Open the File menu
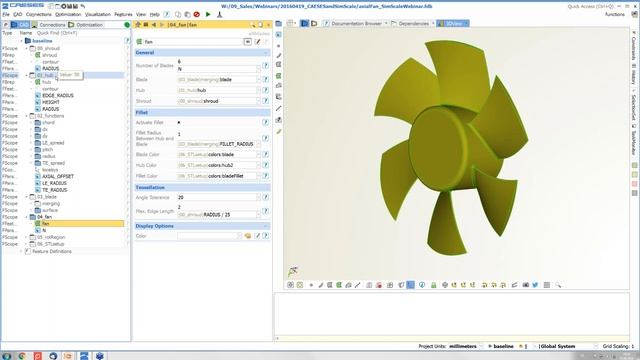Image resolution: width=640 pixels, height=360 pixels. [6, 14]
